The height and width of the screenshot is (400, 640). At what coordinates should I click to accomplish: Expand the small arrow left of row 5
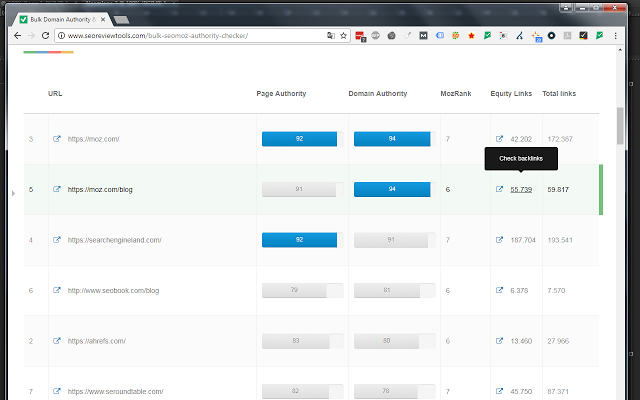pyautogui.click(x=13, y=193)
